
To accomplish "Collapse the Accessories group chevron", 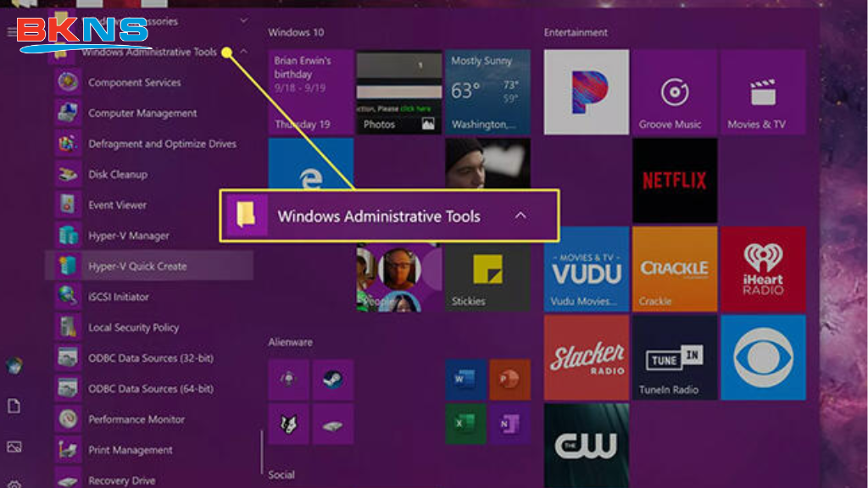I will tap(243, 21).
